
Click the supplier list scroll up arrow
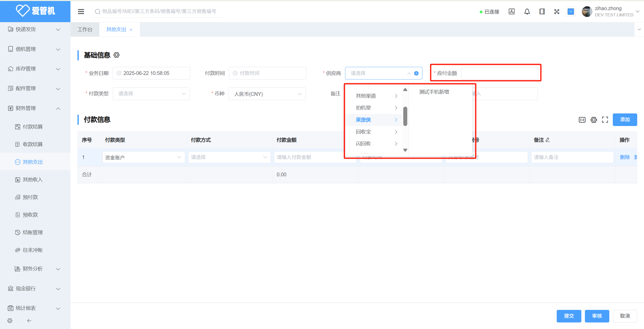(405, 90)
